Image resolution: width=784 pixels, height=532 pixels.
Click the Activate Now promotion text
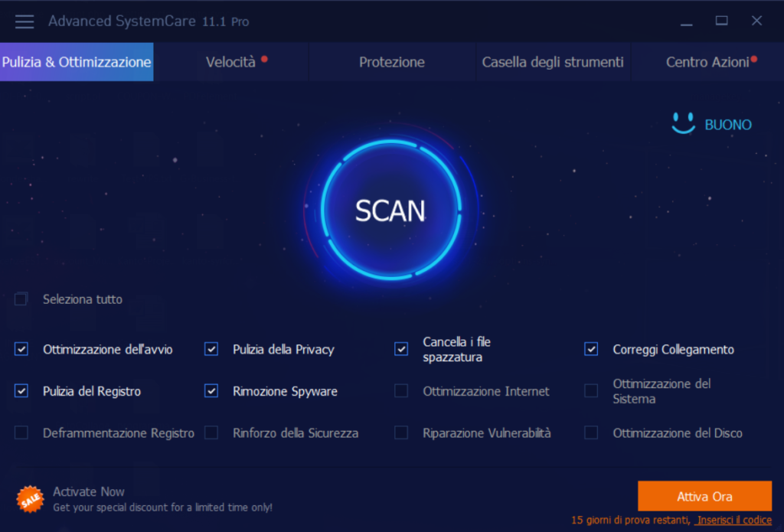(89, 491)
